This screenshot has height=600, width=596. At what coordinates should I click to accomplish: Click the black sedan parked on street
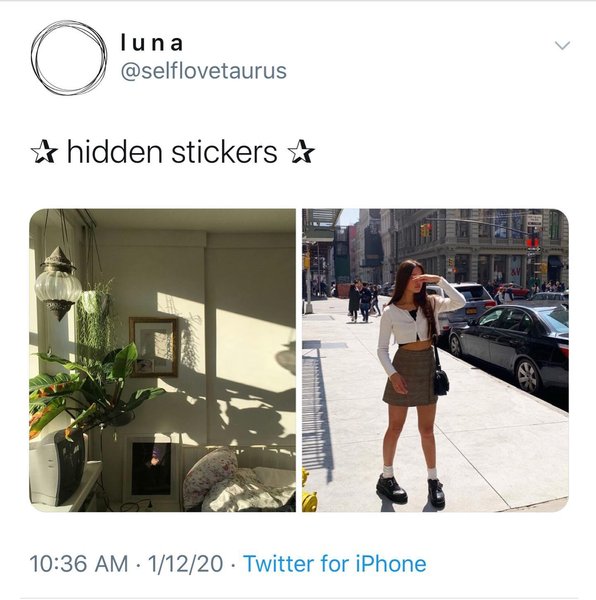click(x=510, y=347)
